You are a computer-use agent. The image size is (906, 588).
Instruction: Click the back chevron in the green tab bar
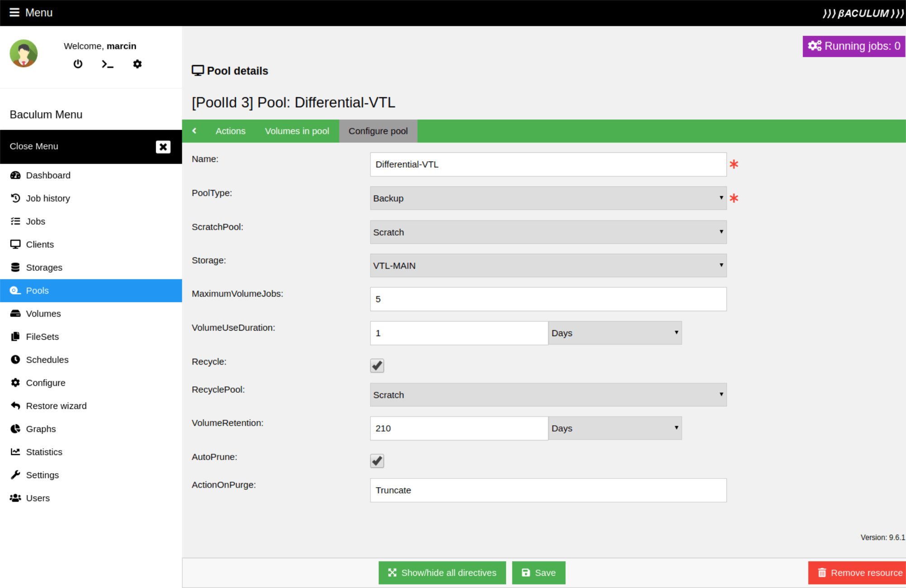(194, 131)
